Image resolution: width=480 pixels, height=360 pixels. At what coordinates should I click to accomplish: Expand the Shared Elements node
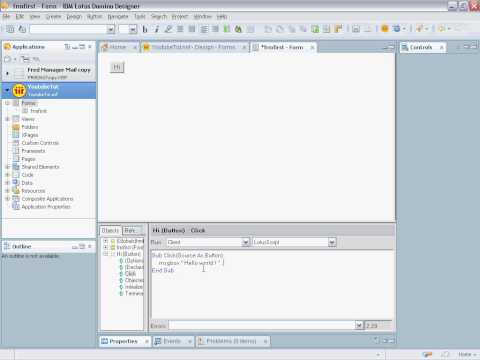click(x=7, y=167)
